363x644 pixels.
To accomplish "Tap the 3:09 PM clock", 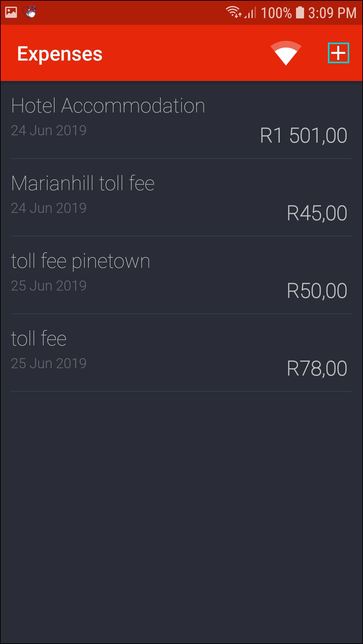I will point(332,13).
